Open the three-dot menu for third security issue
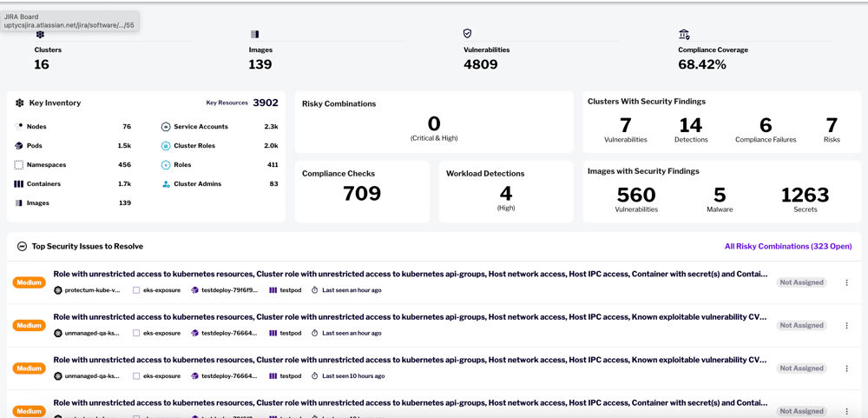This screenshot has height=418, width=868. click(x=846, y=368)
